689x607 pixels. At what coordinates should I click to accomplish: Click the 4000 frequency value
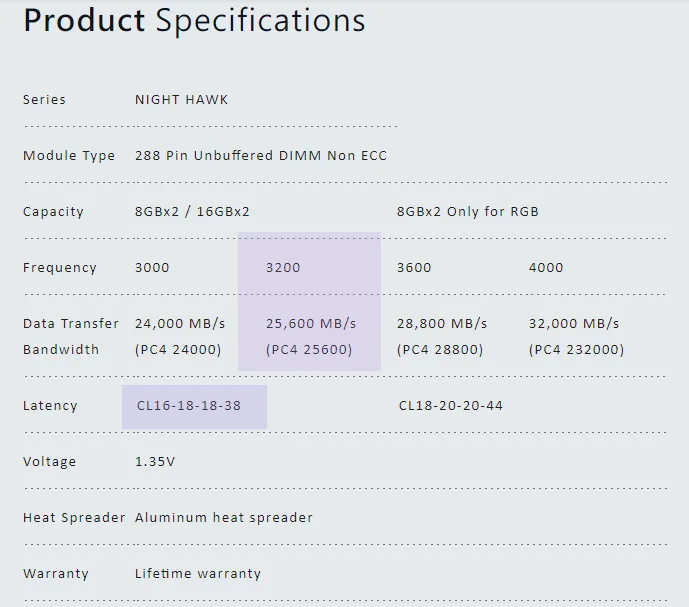click(x=546, y=267)
